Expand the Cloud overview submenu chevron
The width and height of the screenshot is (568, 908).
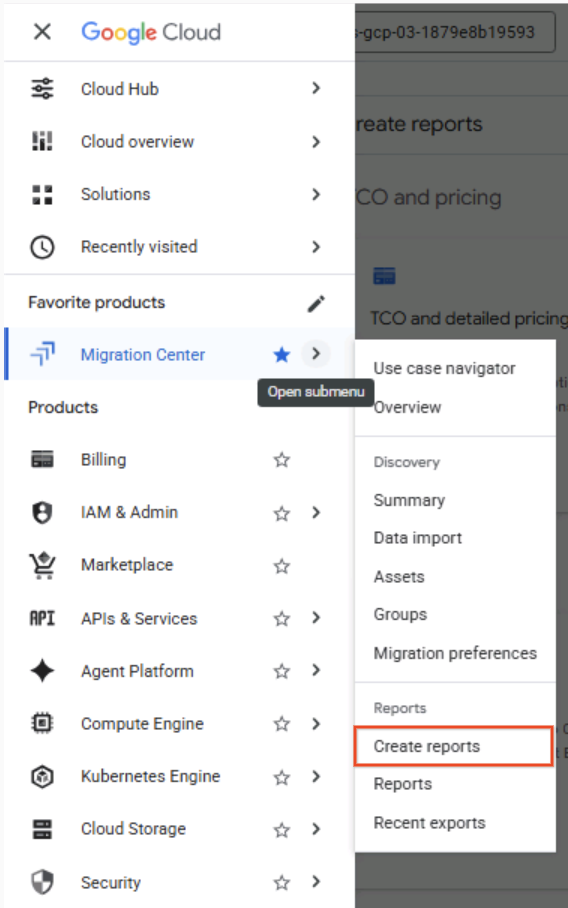pyautogui.click(x=316, y=141)
